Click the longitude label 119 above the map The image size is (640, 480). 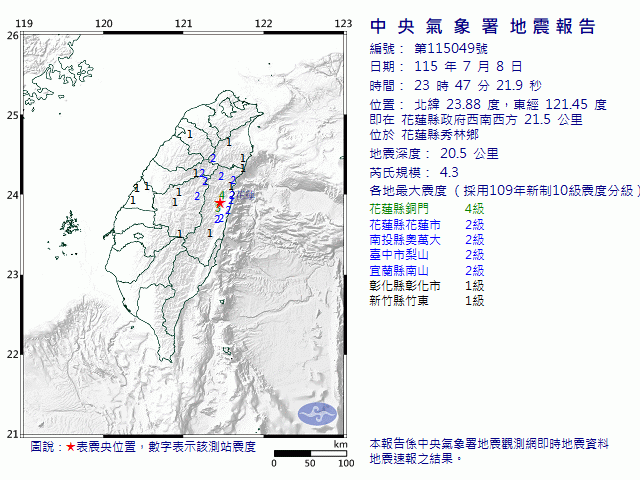pos(24,23)
